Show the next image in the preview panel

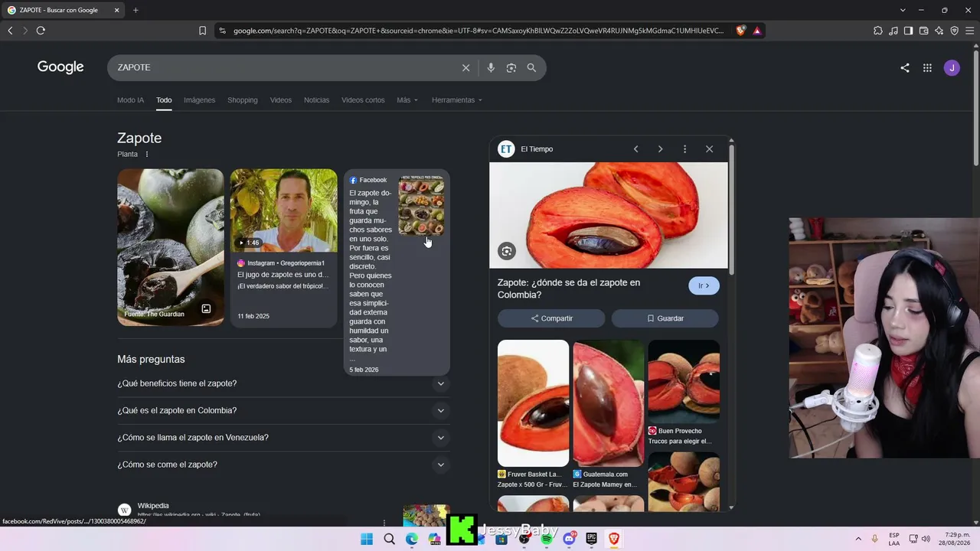[660, 149]
